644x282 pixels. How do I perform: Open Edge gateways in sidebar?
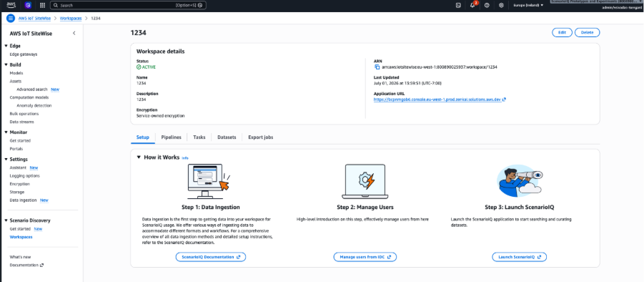pyautogui.click(x=24, y=54)
